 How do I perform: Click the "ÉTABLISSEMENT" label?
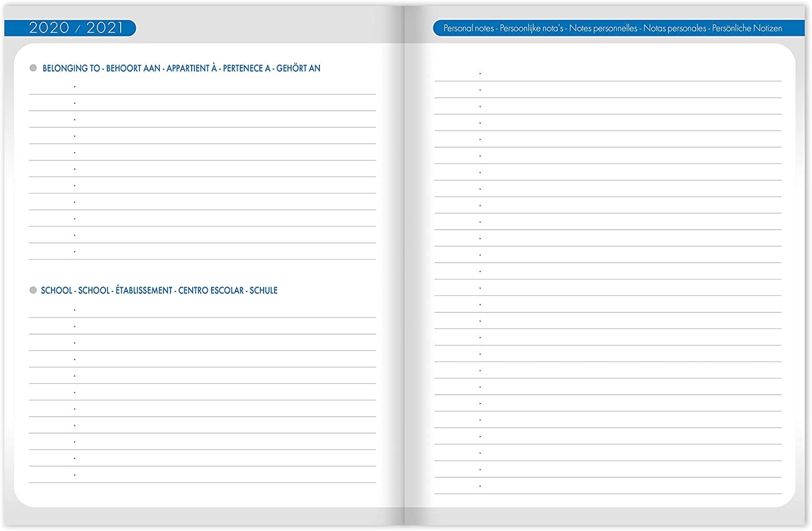click(x=144, y=290)
